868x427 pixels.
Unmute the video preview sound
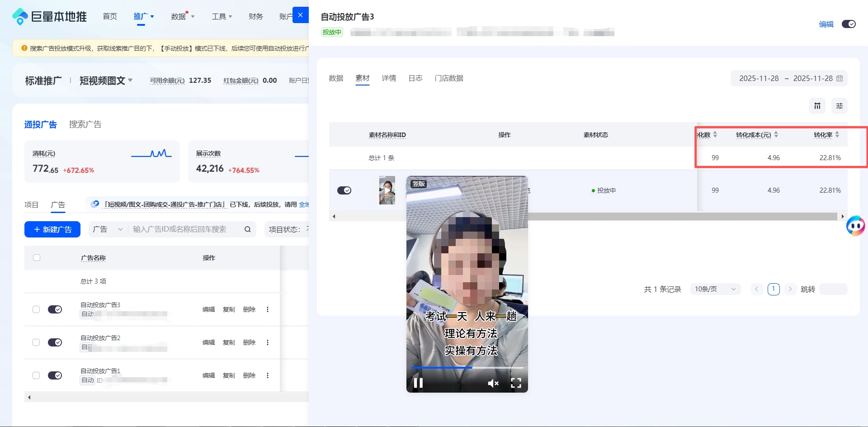coord(493,384)
